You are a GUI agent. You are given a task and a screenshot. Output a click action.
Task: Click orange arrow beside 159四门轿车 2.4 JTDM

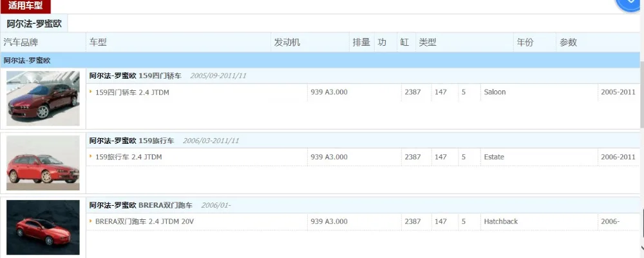(x=91, y=92)
